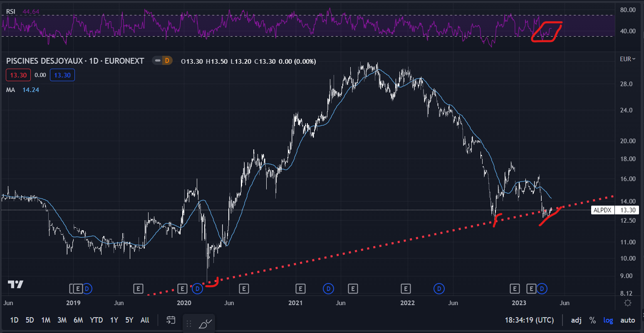This screenshot has width=644, height=333.
Task: Open earnings marker just before 2020 label
Action: (x=182, y=288)
